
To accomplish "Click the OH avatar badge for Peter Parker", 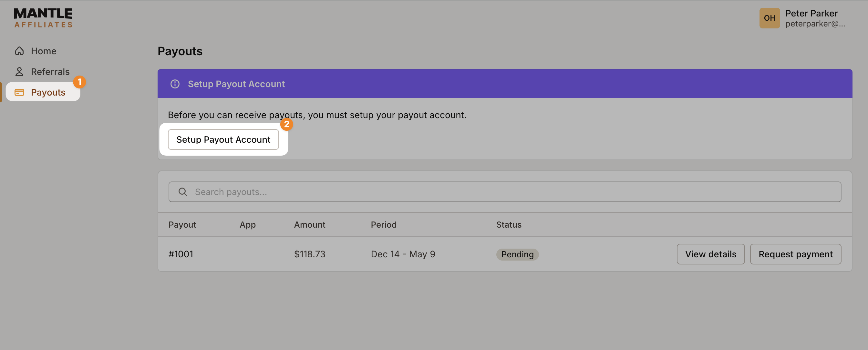I will (x=770, y=18).
